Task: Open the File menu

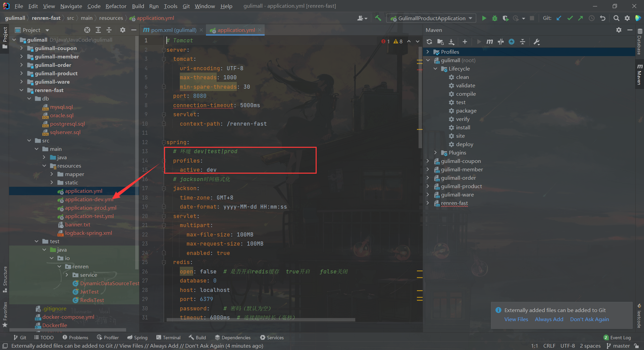Action: [x=19, y=6]
